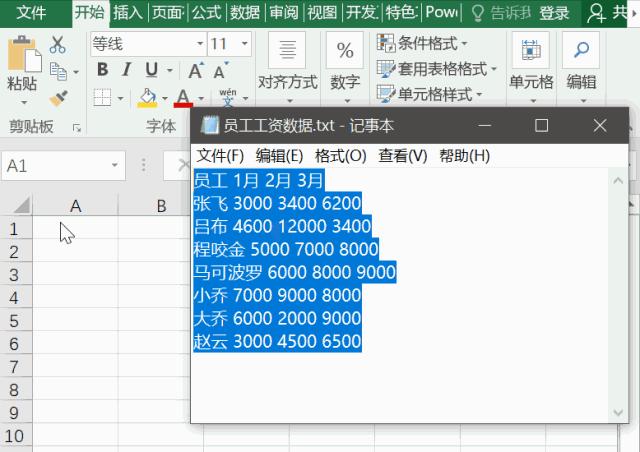Open the 开始 ribbon tab
The height and width of the screenshot is (452, 640).
click(x=89, y=12)
